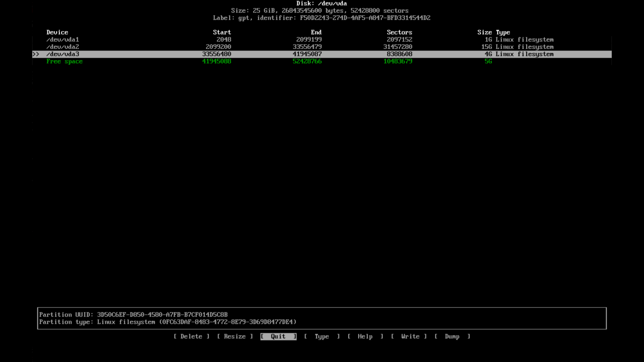The width and height of the screenshot is (644, 362).
Task: Open the Type menu option
Action: point(322,336)
